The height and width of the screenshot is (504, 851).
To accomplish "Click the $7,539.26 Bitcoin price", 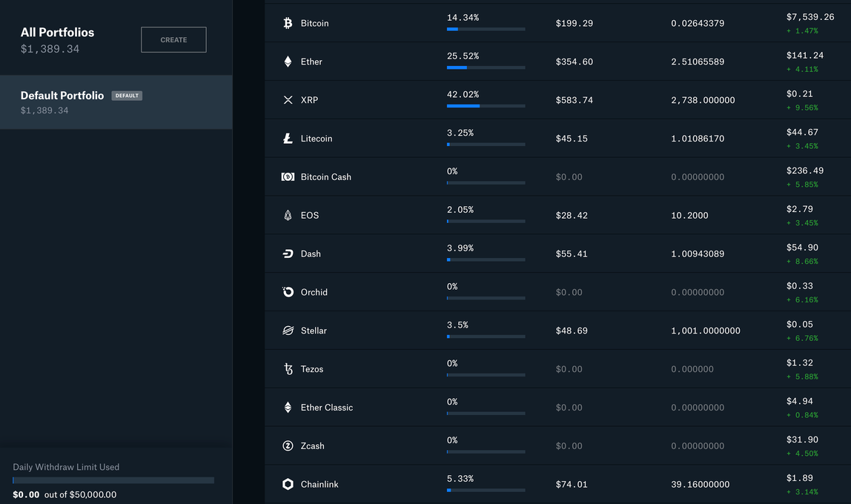I will pyautogui.click(x=810, y=17).
